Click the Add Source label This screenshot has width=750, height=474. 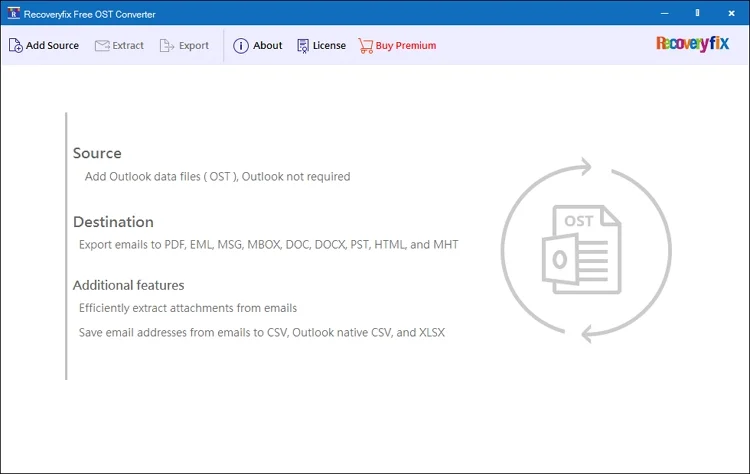pos(52,45)
